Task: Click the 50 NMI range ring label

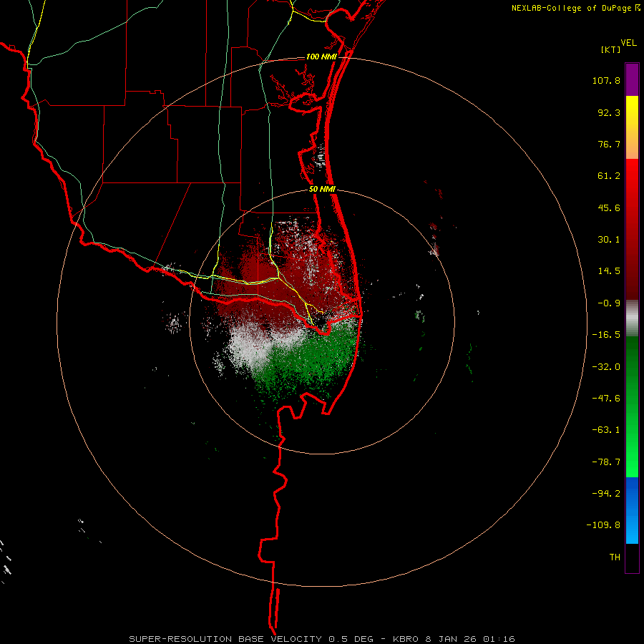Action: [x=322, y=190]
